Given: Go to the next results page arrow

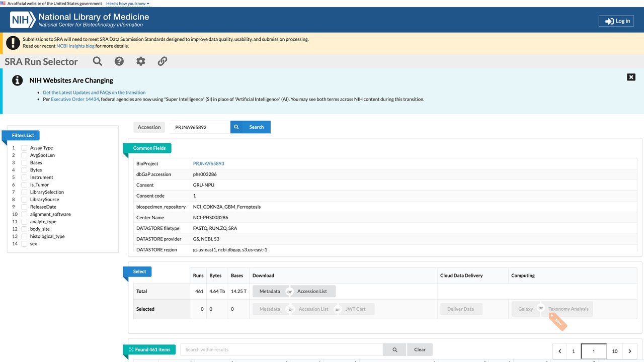Looking at the screenshot, I should click(x=630, y=351).
